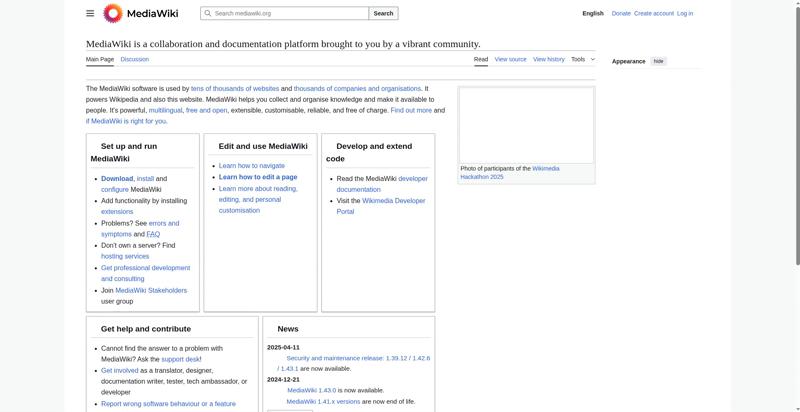Open the MediaWiki 1.43.0 link
This screenshot has height=412, width=800.
[x=312, y=391]
